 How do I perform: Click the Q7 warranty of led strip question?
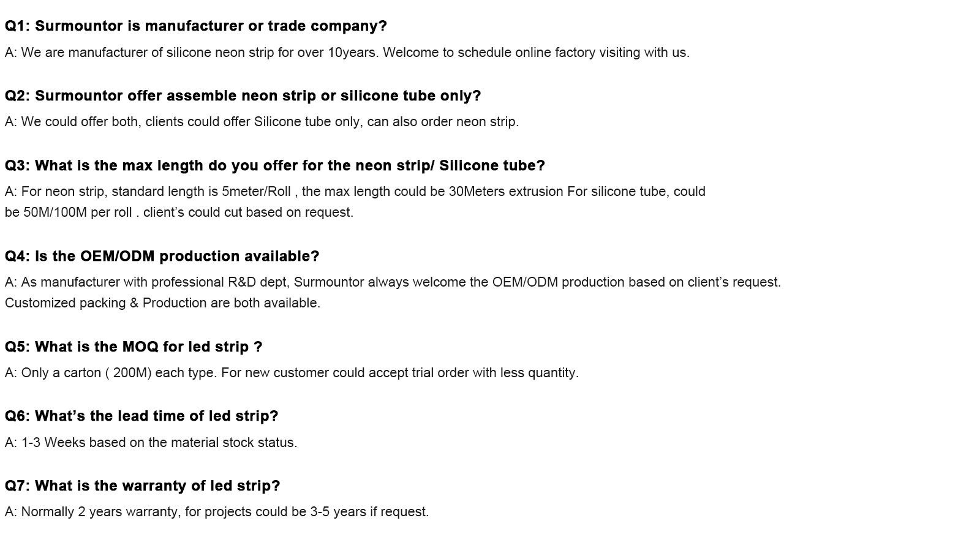pos(142,486)
